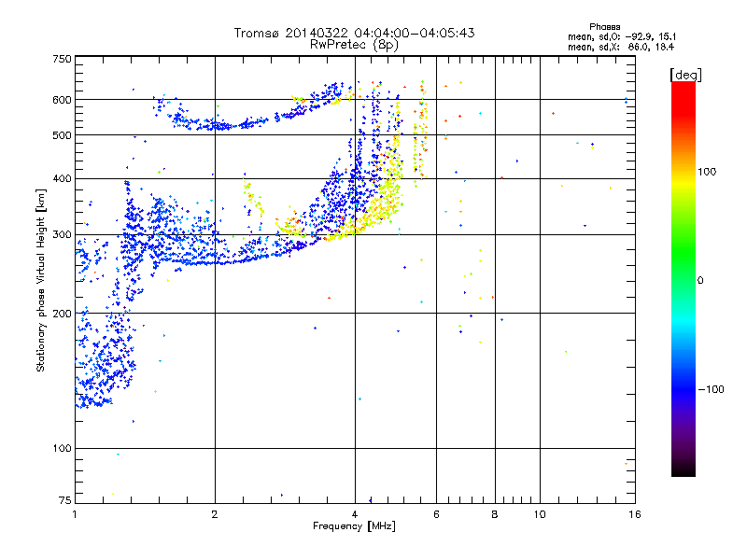Image resolution: width=747 pixels, height=560 pixels.
Task: Click the x-axis '16' tick label
Action: pos(635,514)
